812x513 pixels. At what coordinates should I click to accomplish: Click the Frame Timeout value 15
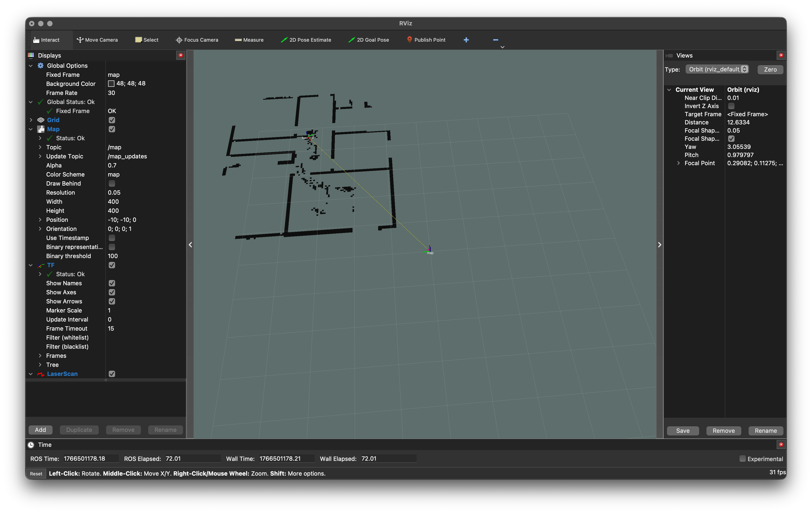tap(111, 329)
